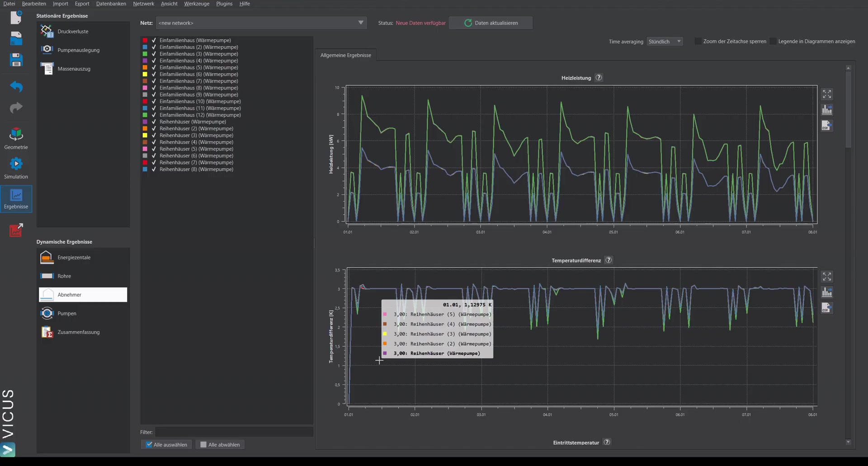Open the Werkzeuge menu
Viewport: 868px width, 466px height.
(197, 4)
